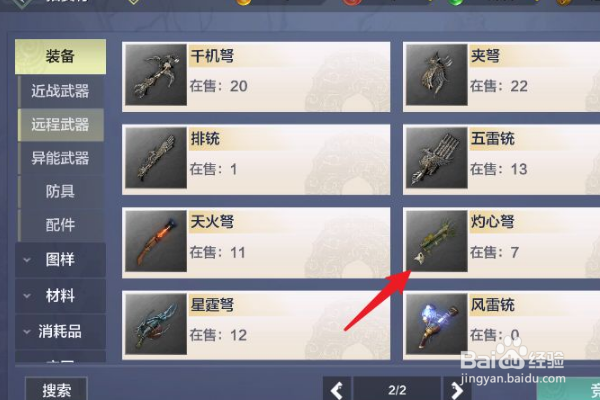Screen dimensions: 600x400
Task: Go to the next page arrow
Action: point(457,389)
